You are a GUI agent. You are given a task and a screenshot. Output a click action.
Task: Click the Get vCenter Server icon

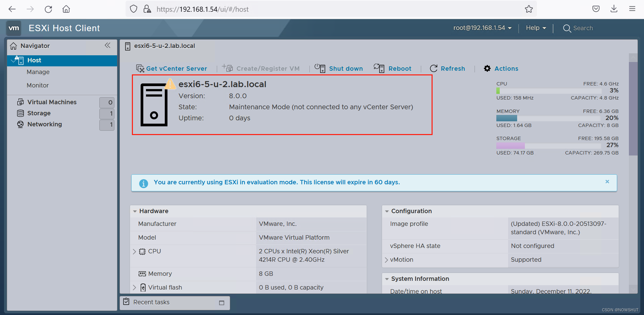point(140,68)
